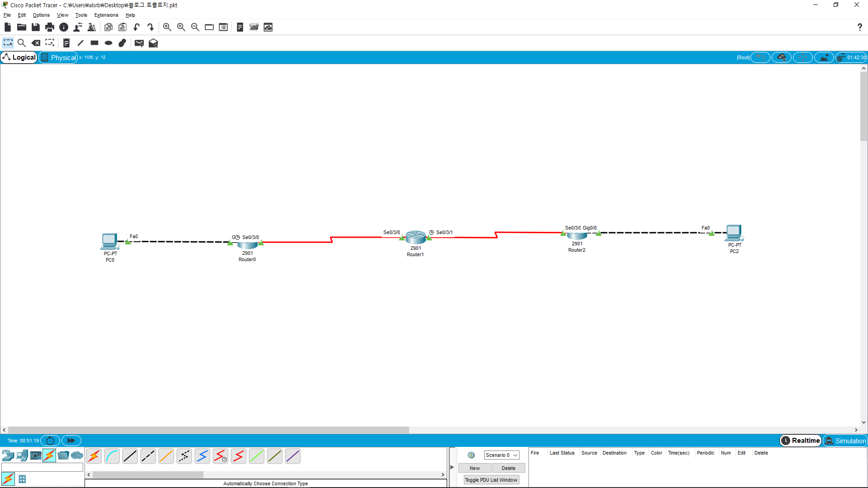Click the Zoom In magnifier icon
This screenshot has width=868, height=488.
coord(167,27)
